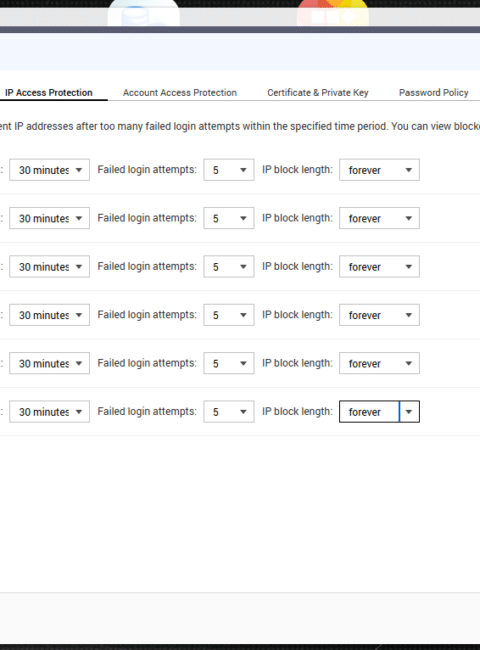The width and height of the screenshot is (480, 650).
Task: Click the focused forever dropdown in the last row
Action: point(379,412)
